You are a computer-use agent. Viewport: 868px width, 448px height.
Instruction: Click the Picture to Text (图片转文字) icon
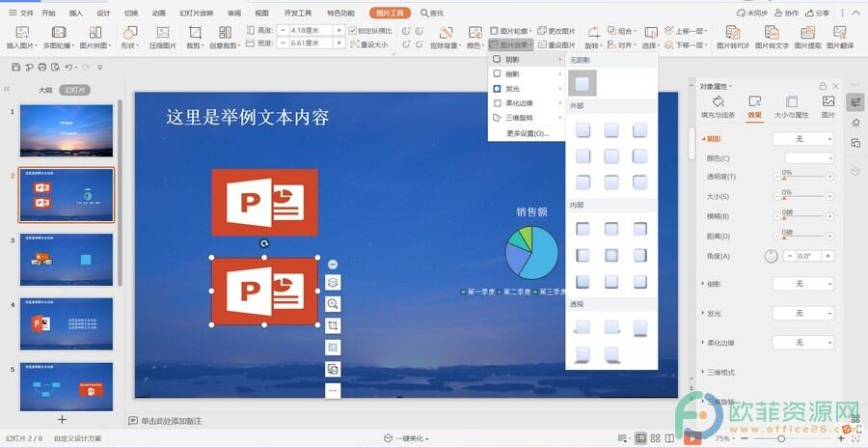[x=772, y=32]
